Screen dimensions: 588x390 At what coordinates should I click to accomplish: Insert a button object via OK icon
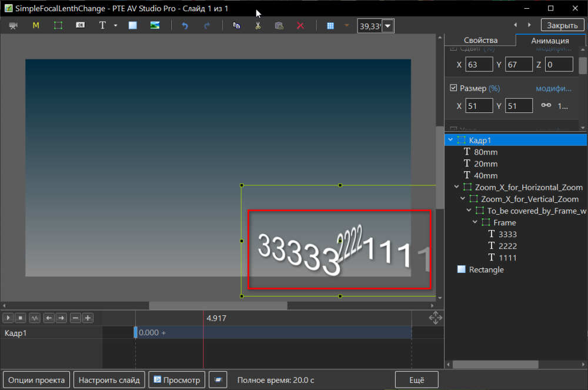[81, 25]
